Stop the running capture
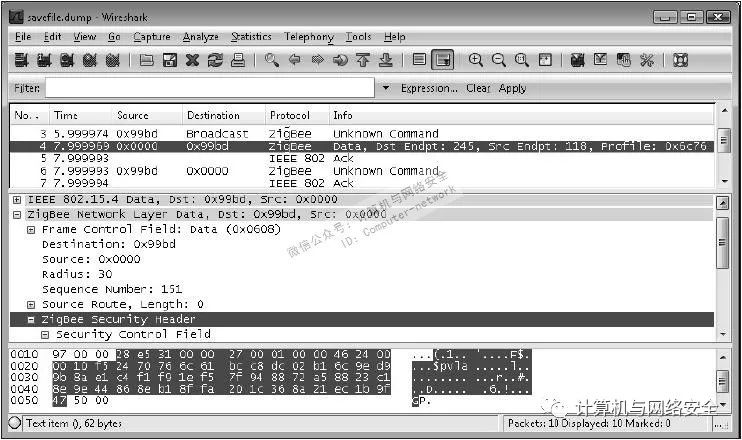This screenshot has width=742, height=440. (89, 60)
